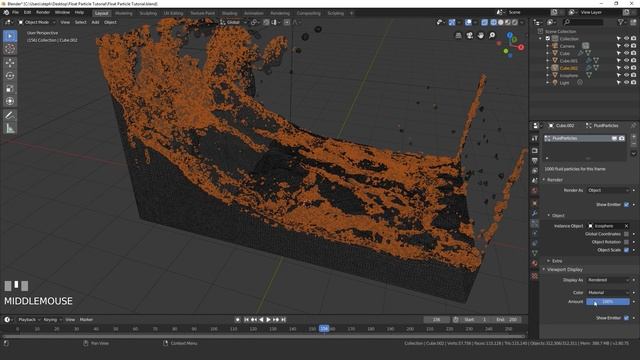The height and width of the screenshot is (360, 640).
Task: Select wireframe viewport shading
Action: click(493, 22)
